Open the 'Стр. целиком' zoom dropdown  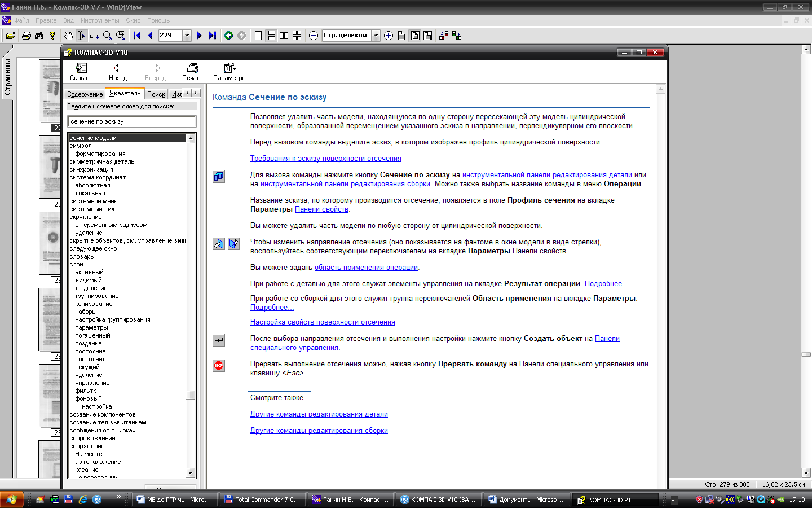[376, 36]
